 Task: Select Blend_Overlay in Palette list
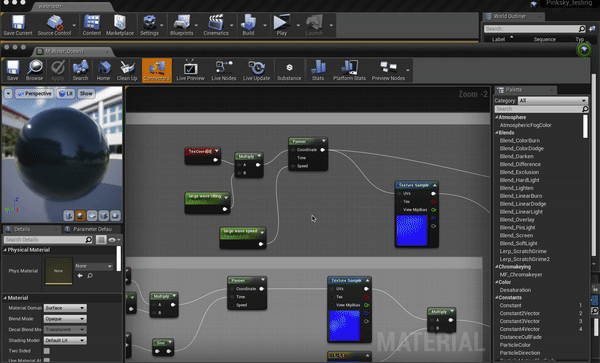coord(517,220)
